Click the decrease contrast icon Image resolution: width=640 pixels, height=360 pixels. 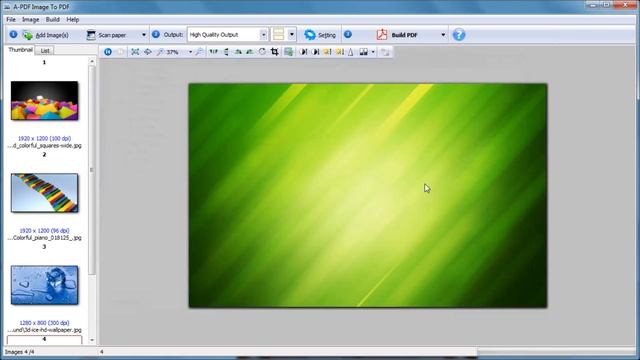pyautogui.click(x=315, y=52)
